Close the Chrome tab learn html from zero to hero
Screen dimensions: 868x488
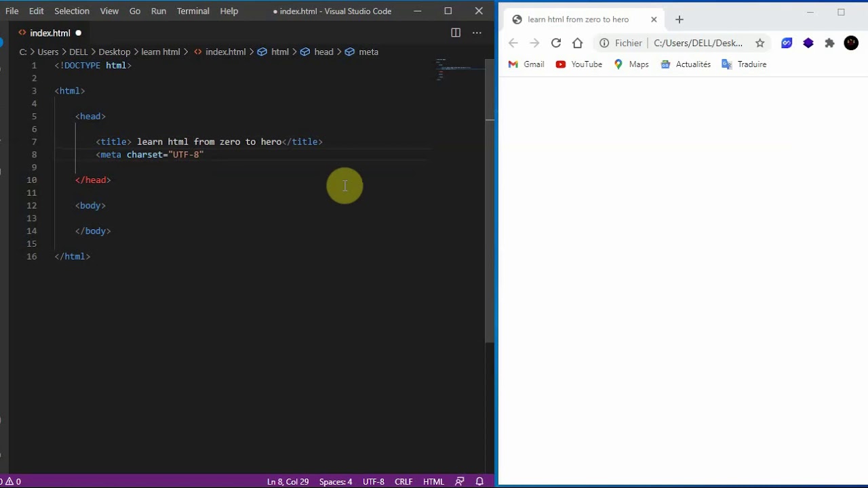point(654,20)
